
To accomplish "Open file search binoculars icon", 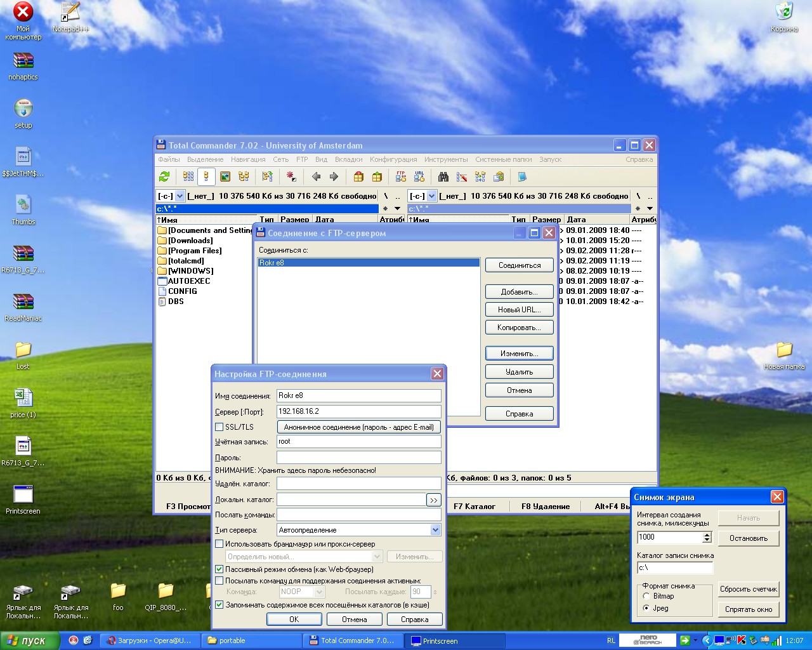I will point(443,176).
